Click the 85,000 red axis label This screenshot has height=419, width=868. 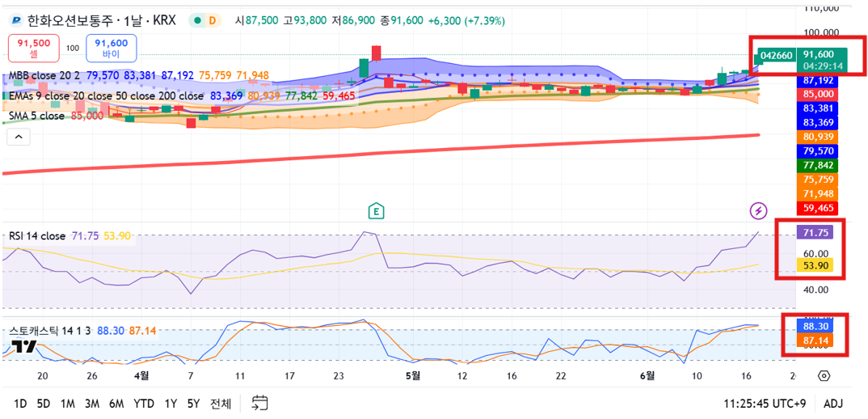click(819, 94)
